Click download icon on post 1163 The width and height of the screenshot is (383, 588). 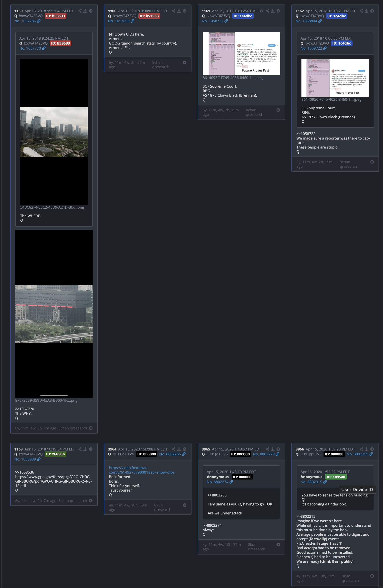coord(85,449)
